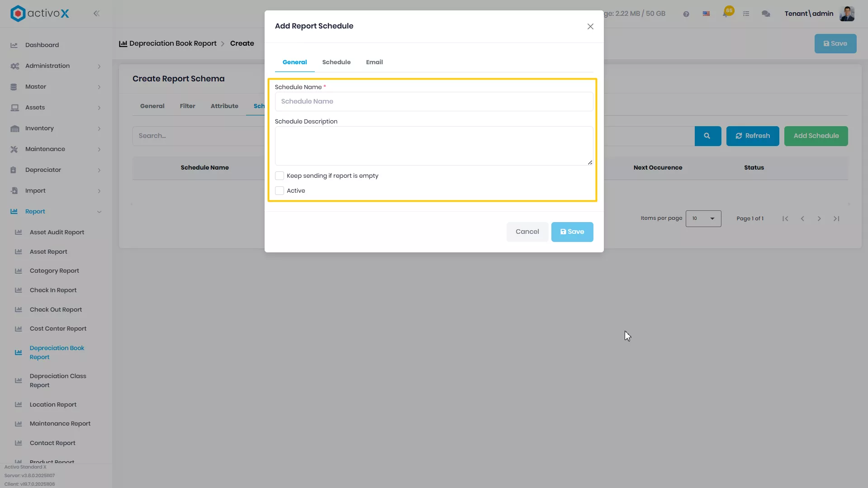This screenshot has height=488, width=868.
Task: Enable Keep sending if report is empty
Action: coord(280,176)
